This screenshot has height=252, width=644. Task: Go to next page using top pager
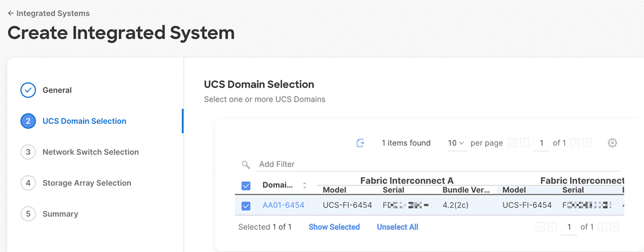point(575,143)
